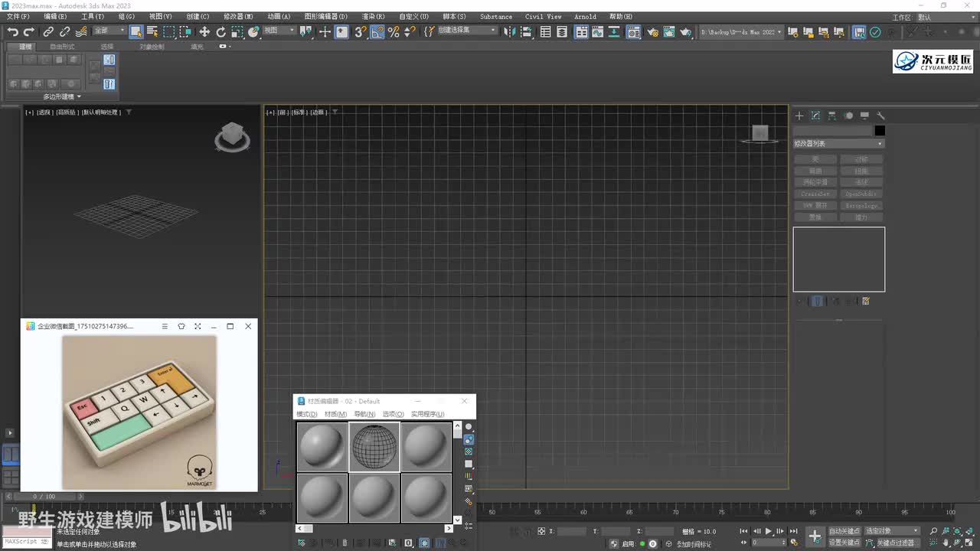Switch to the Hierarchy panel icon
This screenshot has width=980, height=551.
tap(831, 116)
